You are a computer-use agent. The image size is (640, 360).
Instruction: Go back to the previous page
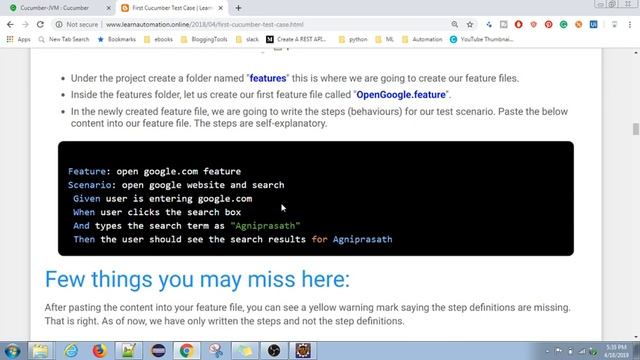(x=10, y=24)
